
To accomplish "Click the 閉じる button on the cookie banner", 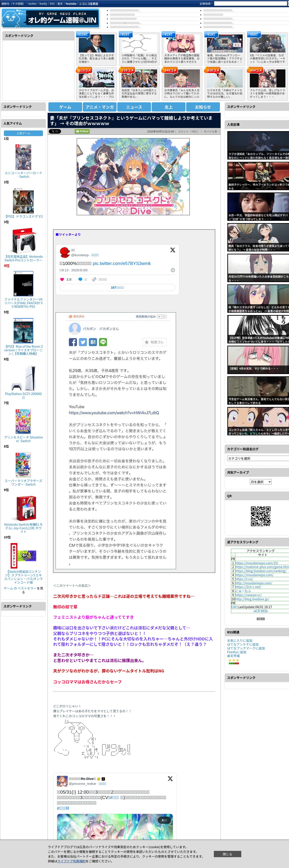I will point(227,854).
